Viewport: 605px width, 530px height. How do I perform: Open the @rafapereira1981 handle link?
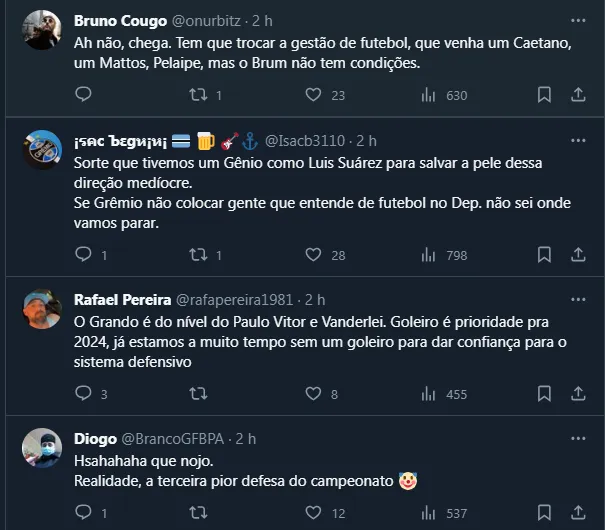click(x=237, y=300)
